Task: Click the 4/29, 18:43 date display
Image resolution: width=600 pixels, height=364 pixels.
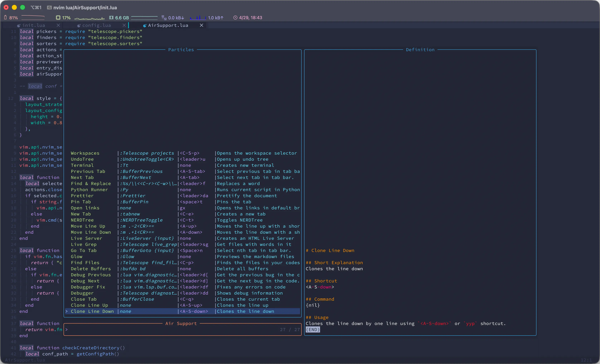Action: click(x=251, y=18)
